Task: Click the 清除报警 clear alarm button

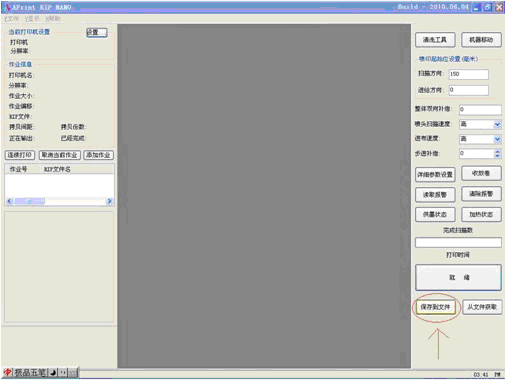Action: 481,194
